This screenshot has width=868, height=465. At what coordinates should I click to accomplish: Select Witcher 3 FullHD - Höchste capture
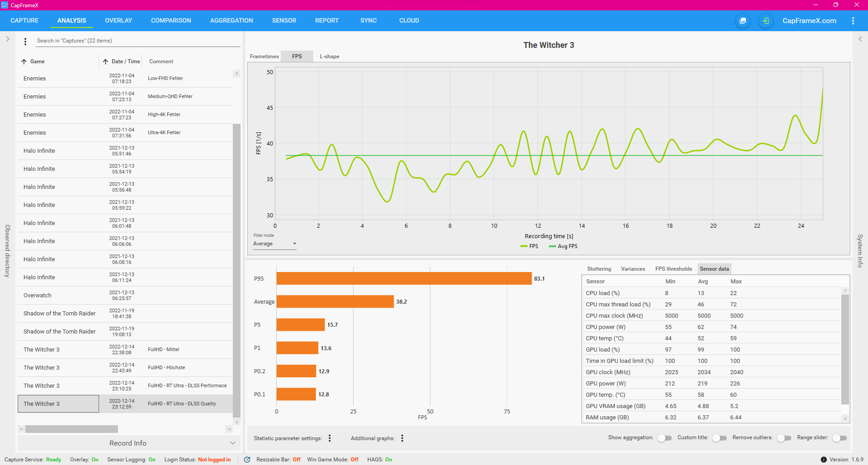tap(125, 368)
